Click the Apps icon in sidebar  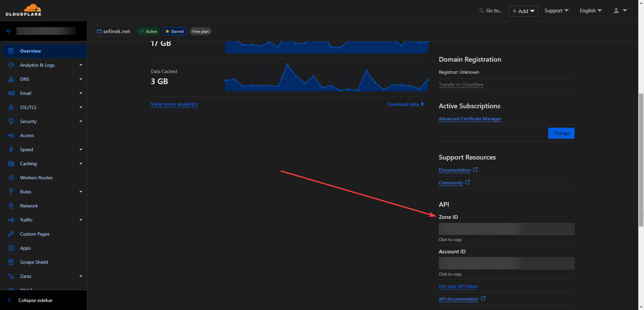[x=11, y=248]
